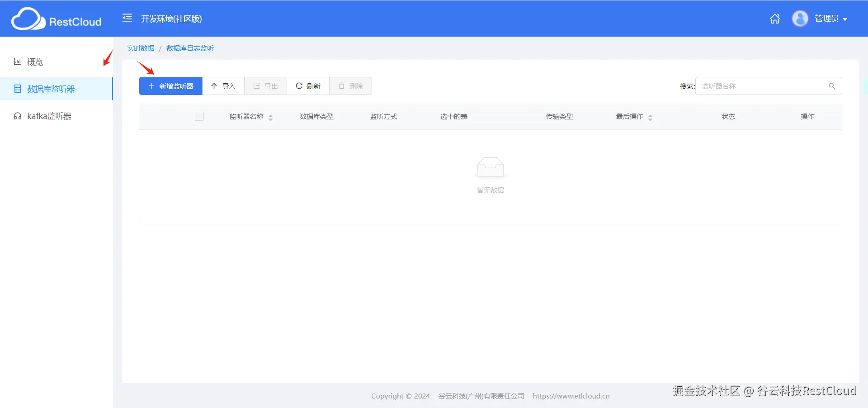Click the 暂无数据 empty-box icon
This screenshot has width=868, height=408.
pyautogui.click(x=491, y=168)
